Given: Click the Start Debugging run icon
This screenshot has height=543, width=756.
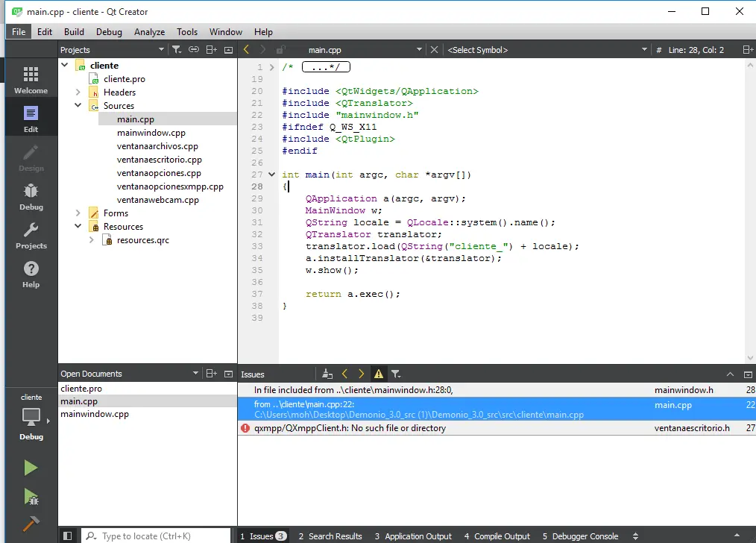Looking at the screenshot, I should [31, 496].
